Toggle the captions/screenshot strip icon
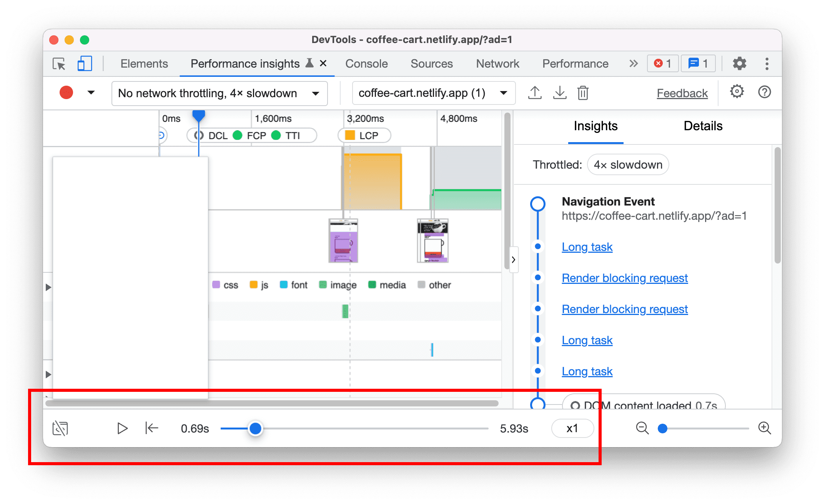Image resolution: width=825 pixels, height=504 pixels. tap(60, 428)
